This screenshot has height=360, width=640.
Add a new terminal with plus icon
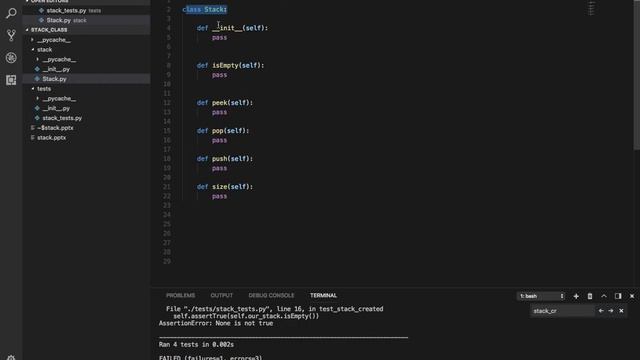(x=576, y=296)
